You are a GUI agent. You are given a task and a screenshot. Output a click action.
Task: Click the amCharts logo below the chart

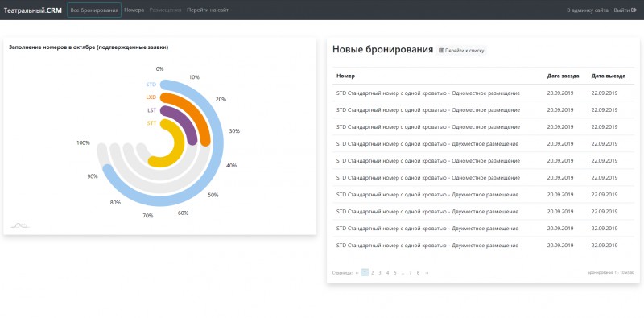19,225
